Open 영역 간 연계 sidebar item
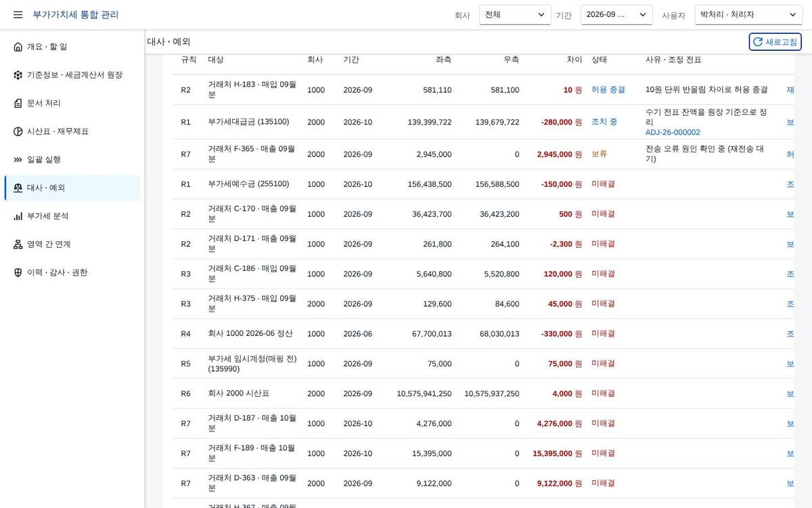 coord(72,245)
